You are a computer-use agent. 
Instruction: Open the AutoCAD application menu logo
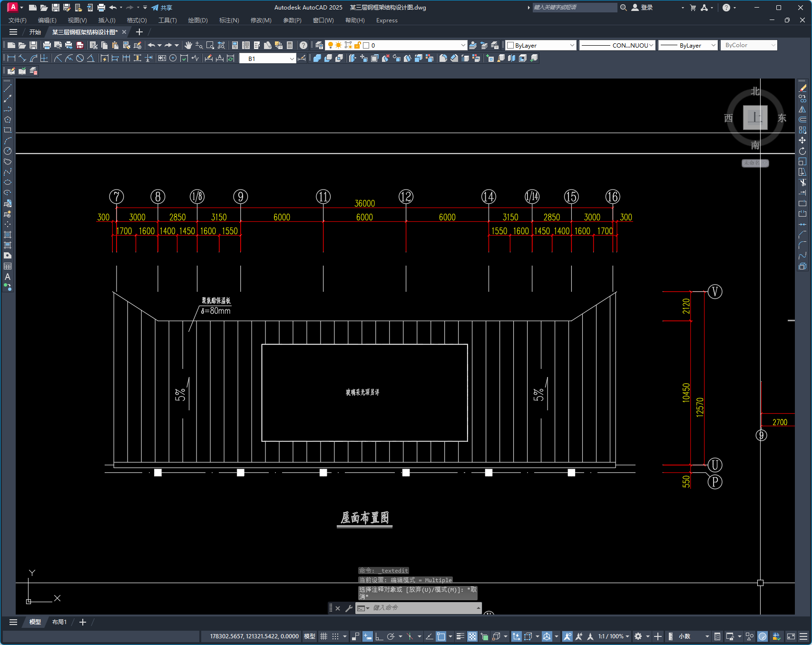(x=13, y=7)
